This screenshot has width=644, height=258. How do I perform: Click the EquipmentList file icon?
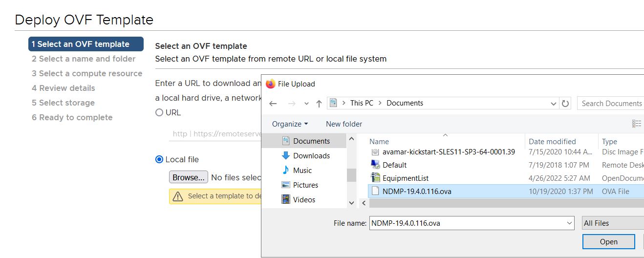(x=375, y=178)
